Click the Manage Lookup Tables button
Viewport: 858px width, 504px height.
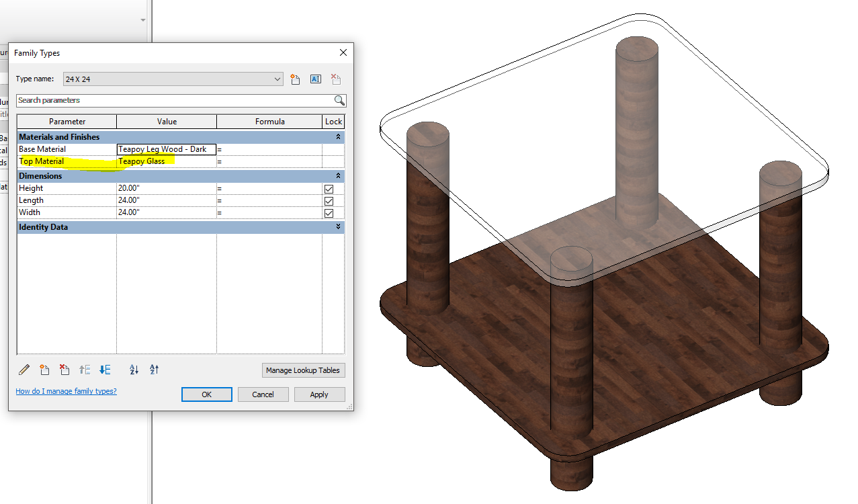coord(303,370)
